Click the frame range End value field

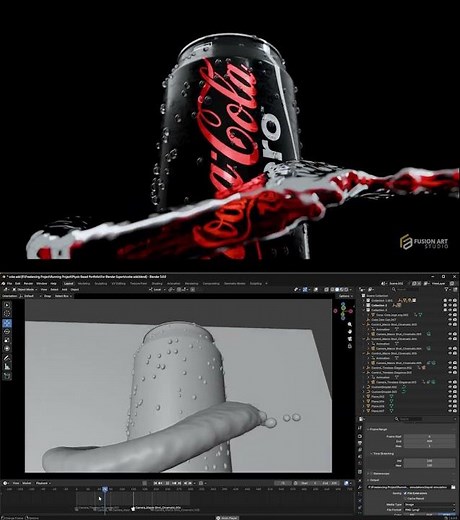pyautogui.click(x=429, y=441)
